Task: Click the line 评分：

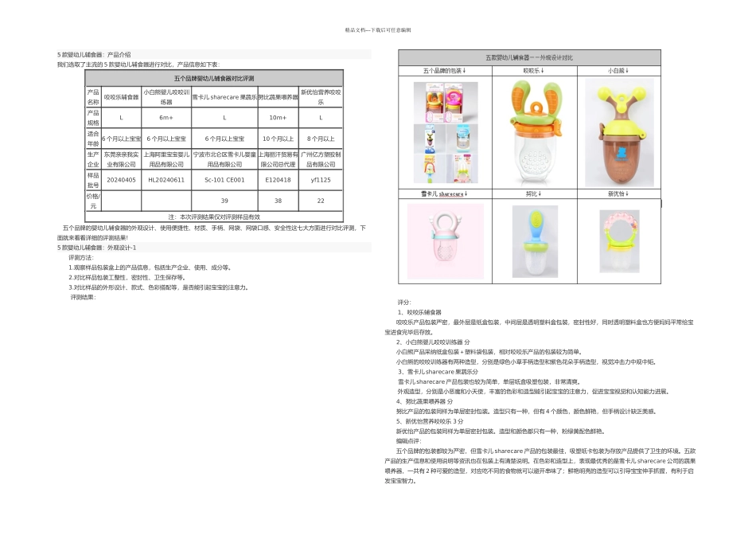Action: [404, 303]
